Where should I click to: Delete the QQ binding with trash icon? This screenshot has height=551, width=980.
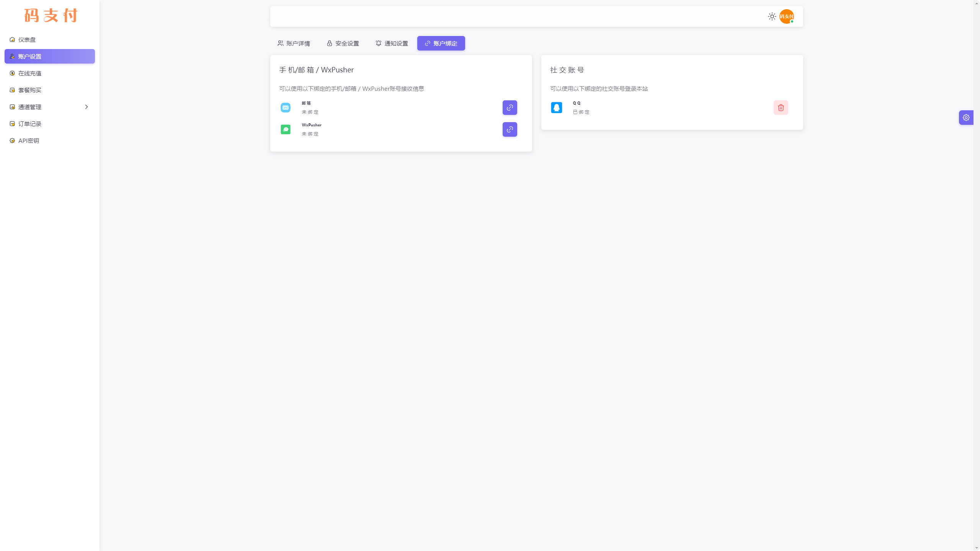pos(781,108)
